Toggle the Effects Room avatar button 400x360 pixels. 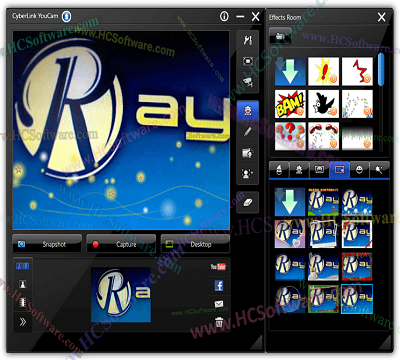pyautogui.click(x=247, y=110)
